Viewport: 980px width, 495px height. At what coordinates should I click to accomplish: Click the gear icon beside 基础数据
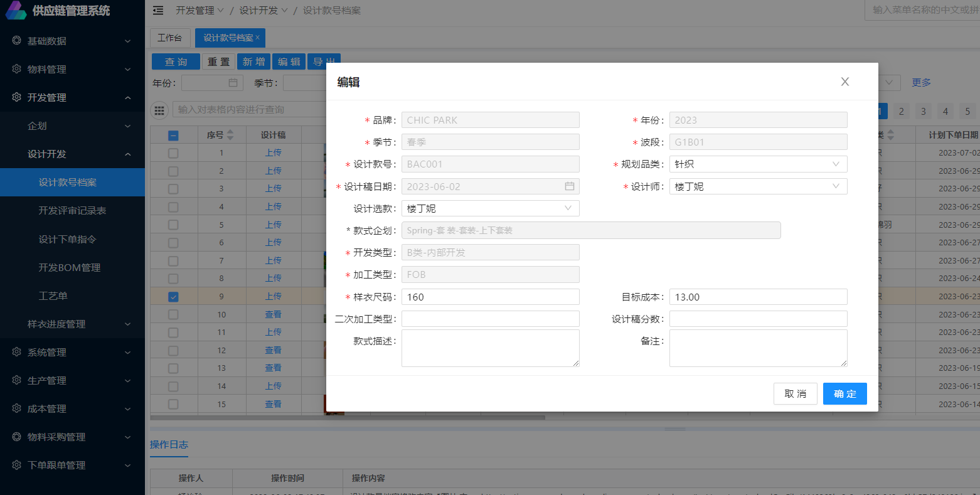17,41
